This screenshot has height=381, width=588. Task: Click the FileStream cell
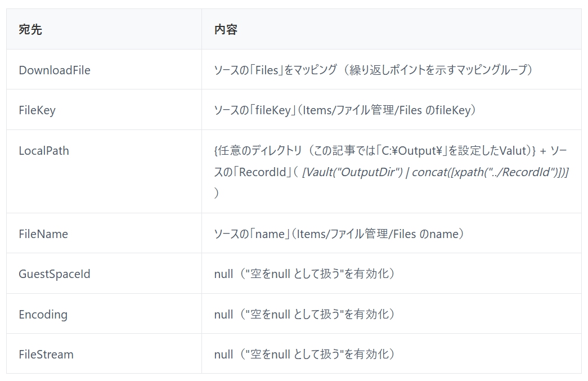point(46,355)
